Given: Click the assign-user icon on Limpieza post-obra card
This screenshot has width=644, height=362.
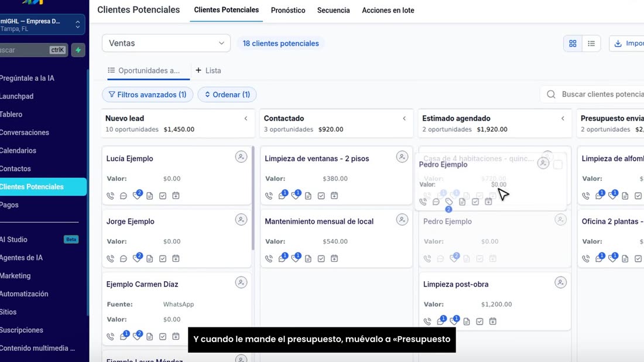Looking at the screenshot, I should click(x=561, y=283).
